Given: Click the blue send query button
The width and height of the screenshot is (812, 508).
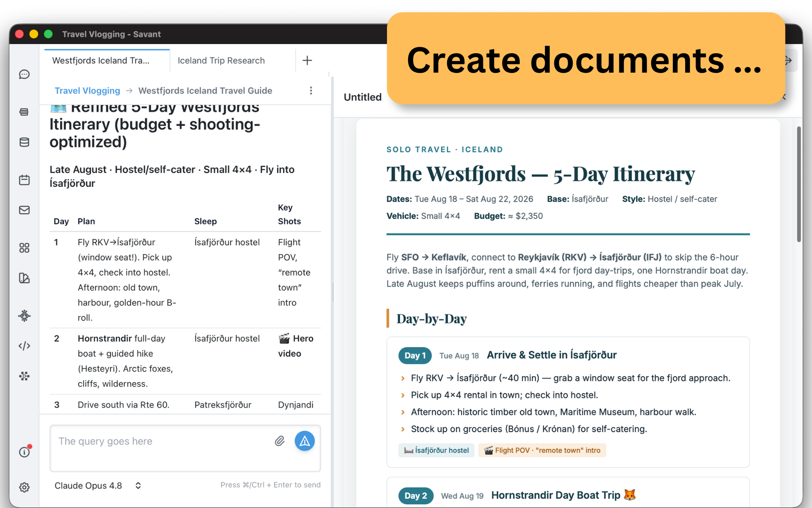Looking at the screenshot, I should (x=304, y=441).
